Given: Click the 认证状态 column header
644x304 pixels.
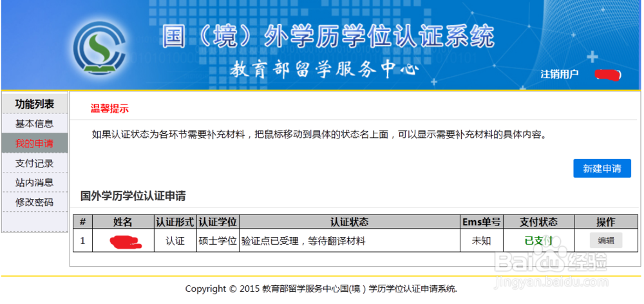Looking at the screenshot, I should [x=350, y=222].
